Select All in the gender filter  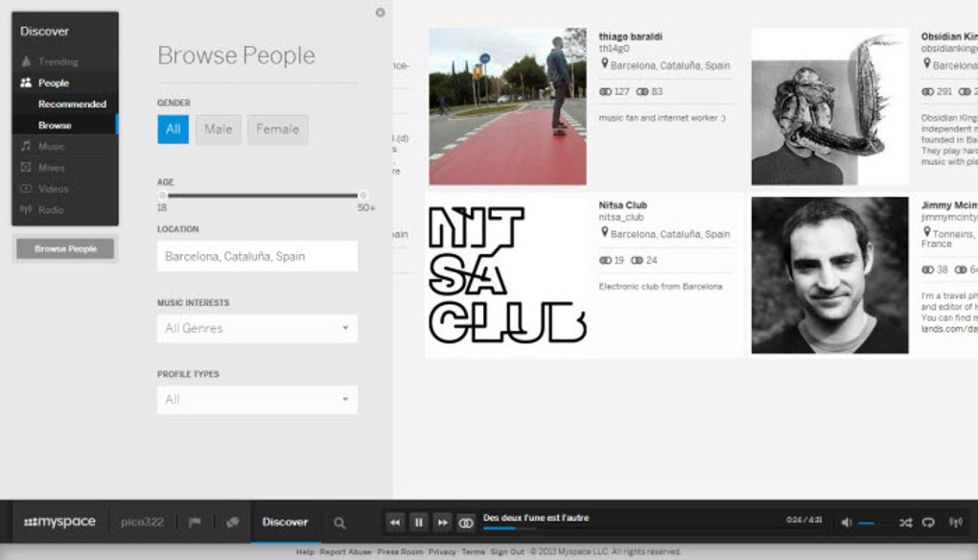[174, 128]
